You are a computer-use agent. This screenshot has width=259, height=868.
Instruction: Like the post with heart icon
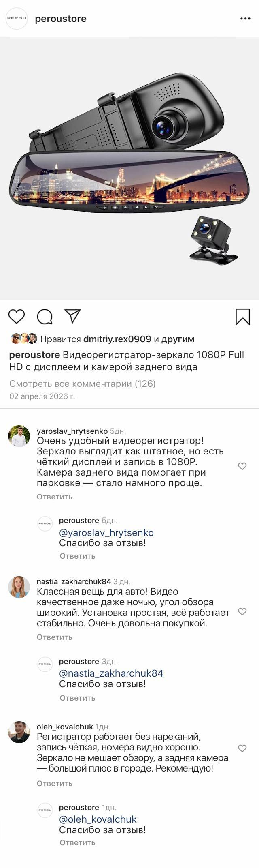tap(17, 316)
